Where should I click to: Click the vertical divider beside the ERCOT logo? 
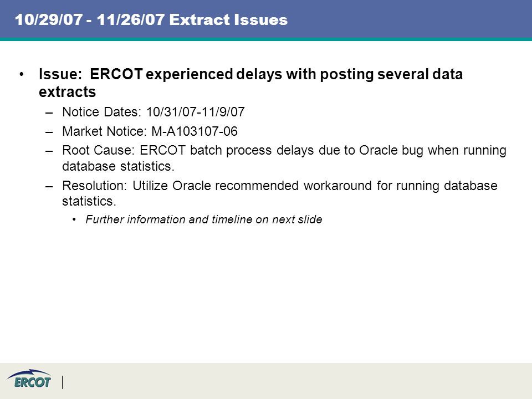(63, 382)
